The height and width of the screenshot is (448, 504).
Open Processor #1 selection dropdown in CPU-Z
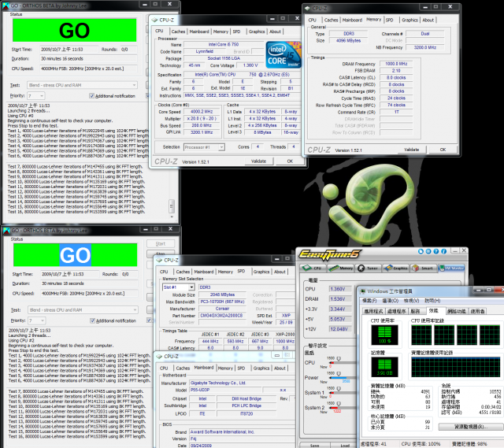pos(204,147)
